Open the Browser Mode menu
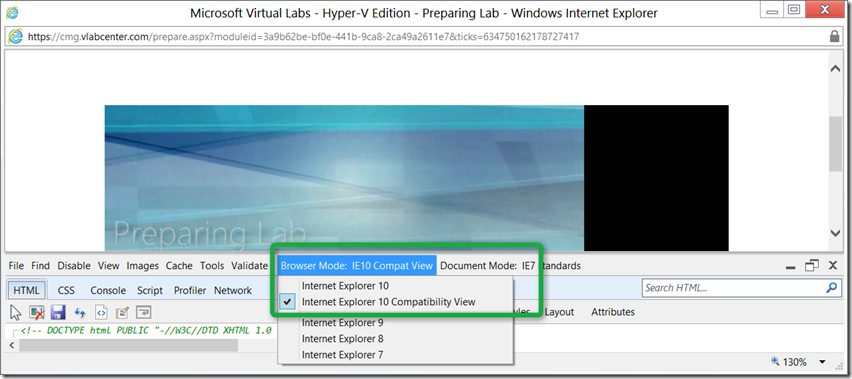 356,266
